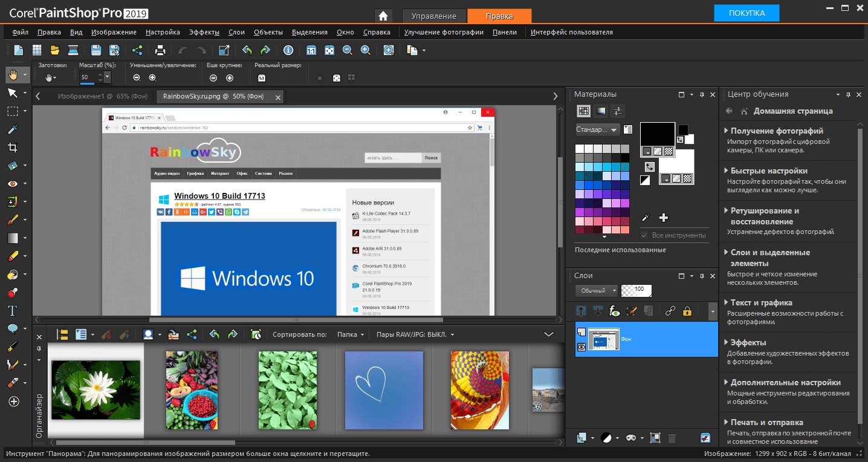868x462 pixels.
Task: Select the Pick arrow tool
Action: coord(13,93)
